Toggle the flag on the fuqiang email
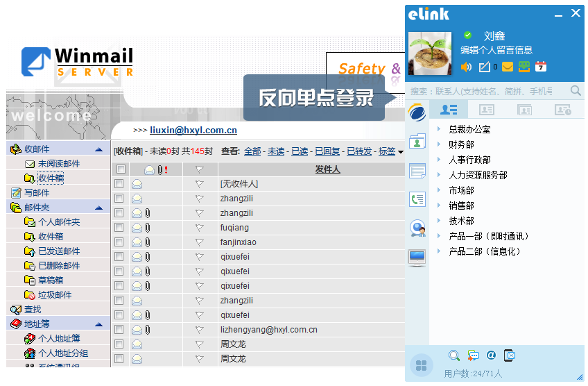The width and height of the screenshot is (588, 386). (x=200, y=228)
